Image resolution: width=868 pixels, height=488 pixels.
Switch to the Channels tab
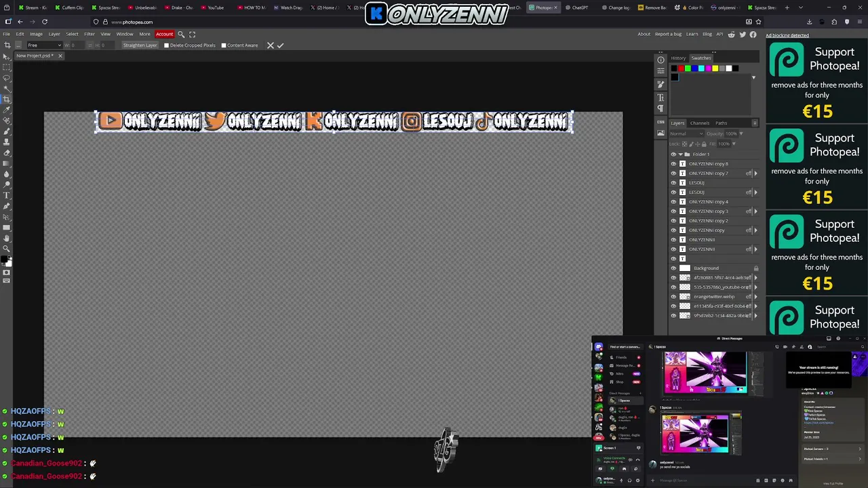(700, 123)
